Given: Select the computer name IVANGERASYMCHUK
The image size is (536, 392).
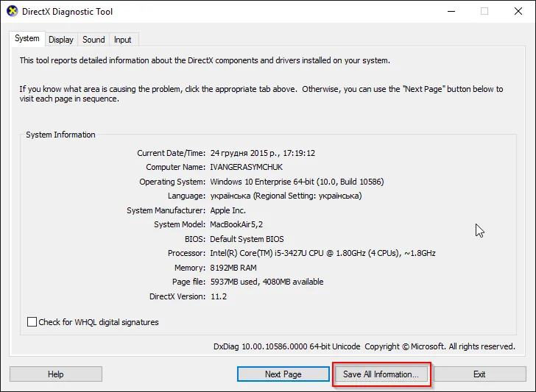Looking at the screenshot, I should click(x=246, y=167).
